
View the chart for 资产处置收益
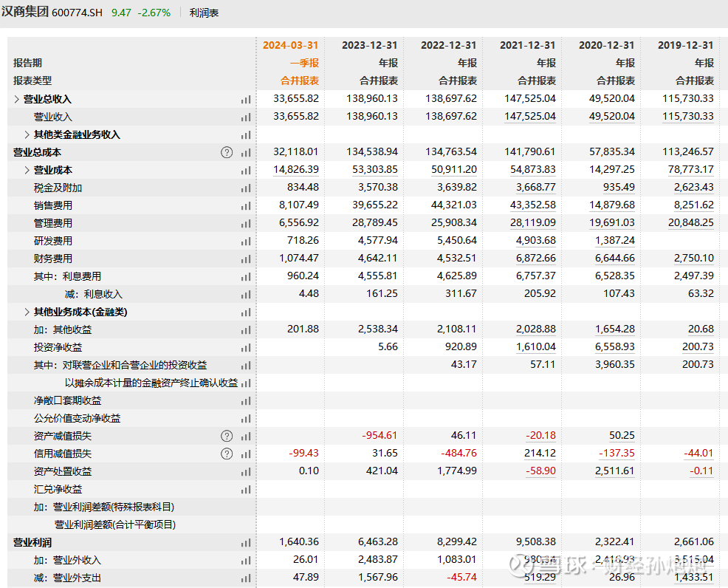pos(246,472)
